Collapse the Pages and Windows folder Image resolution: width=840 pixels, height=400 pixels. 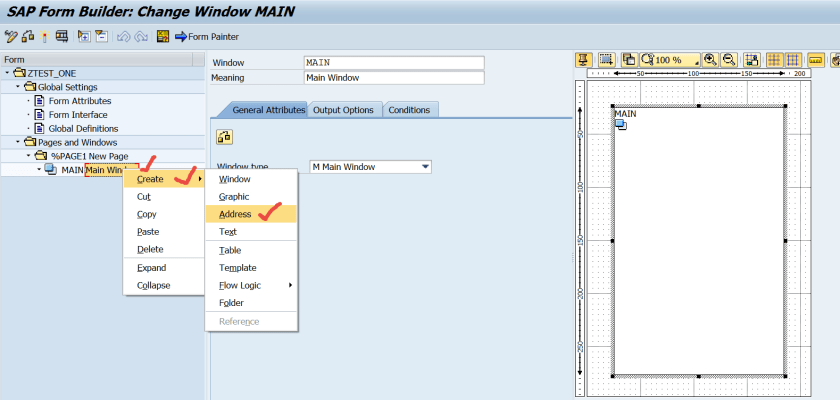pyautogui.click(x=17, y=142)
